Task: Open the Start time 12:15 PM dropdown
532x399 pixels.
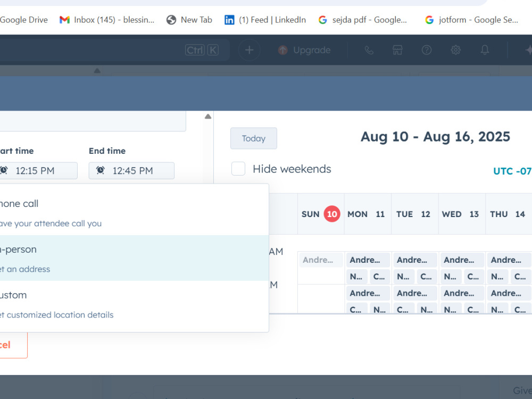Action: point(38,171)
